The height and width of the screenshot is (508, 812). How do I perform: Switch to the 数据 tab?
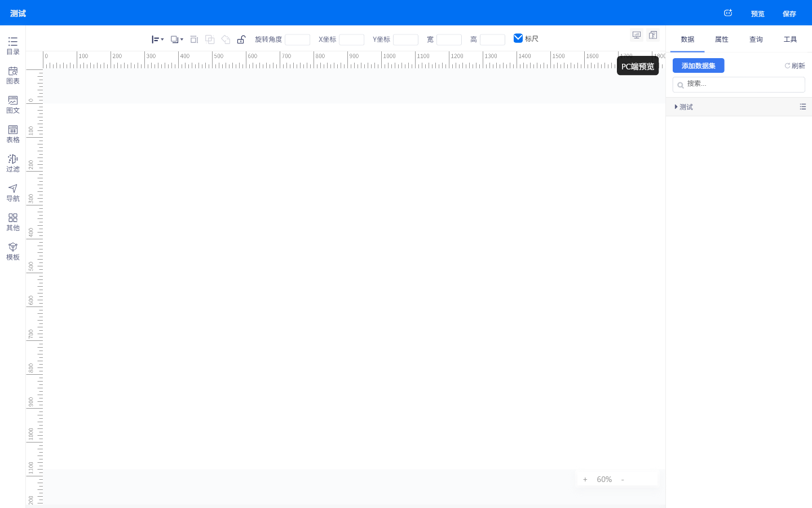click(687, 40)
